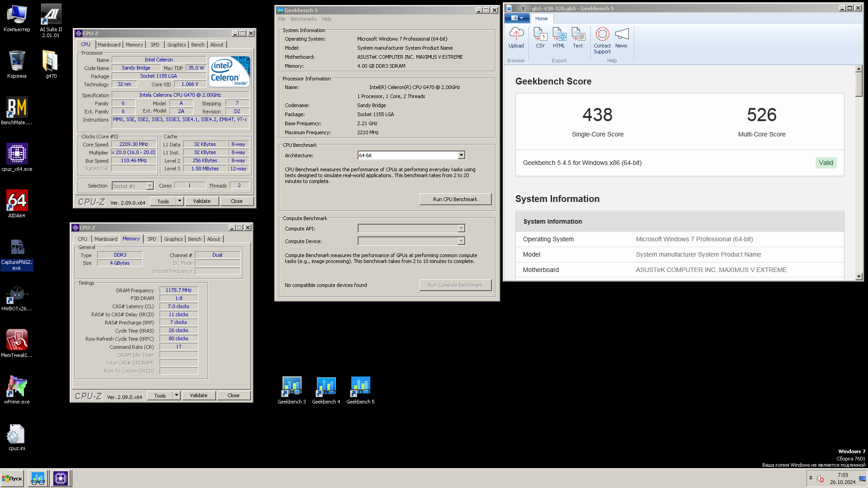Switch to SPD tab in top CPU-Z
The width and height of the screenshot is (868, 488).
[155, 45]
